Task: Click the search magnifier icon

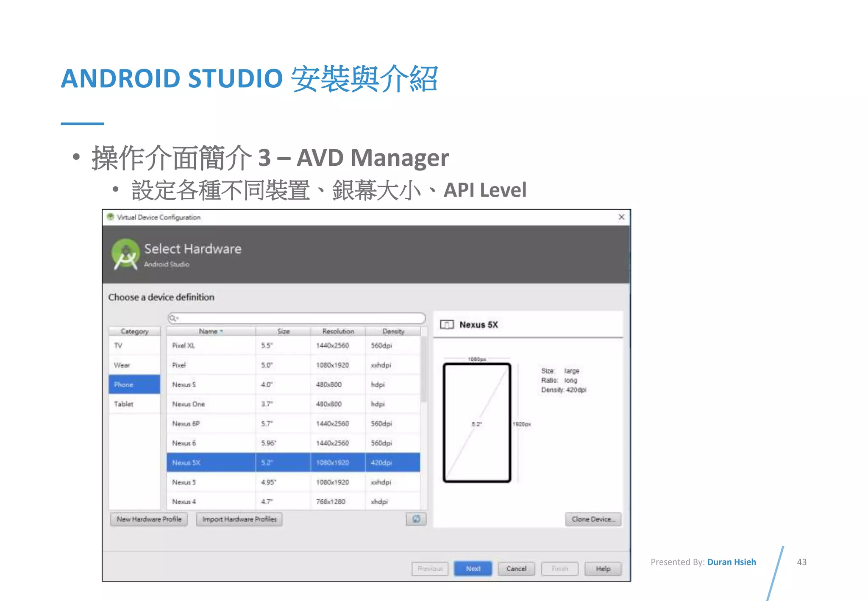Action: point(173,318)
